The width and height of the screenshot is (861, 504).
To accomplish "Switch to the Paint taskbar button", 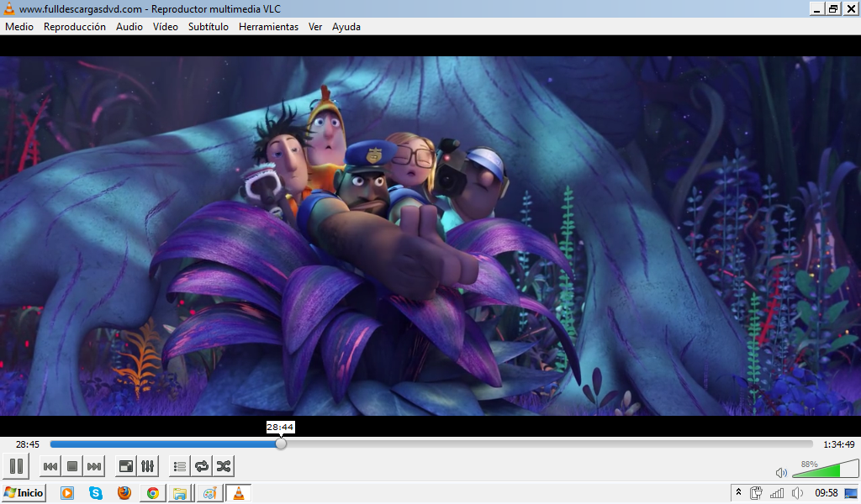I will tap(209, 493).
